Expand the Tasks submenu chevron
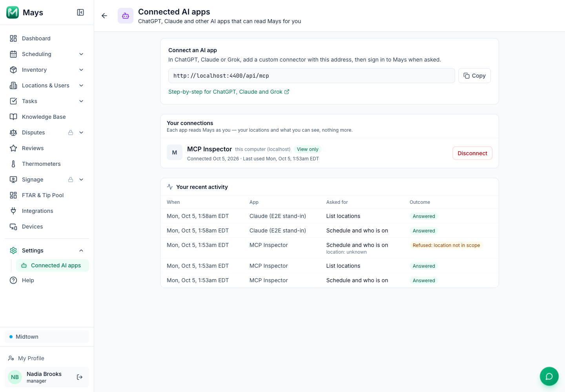Screen dimensions: 565x392 click(81, 101)
